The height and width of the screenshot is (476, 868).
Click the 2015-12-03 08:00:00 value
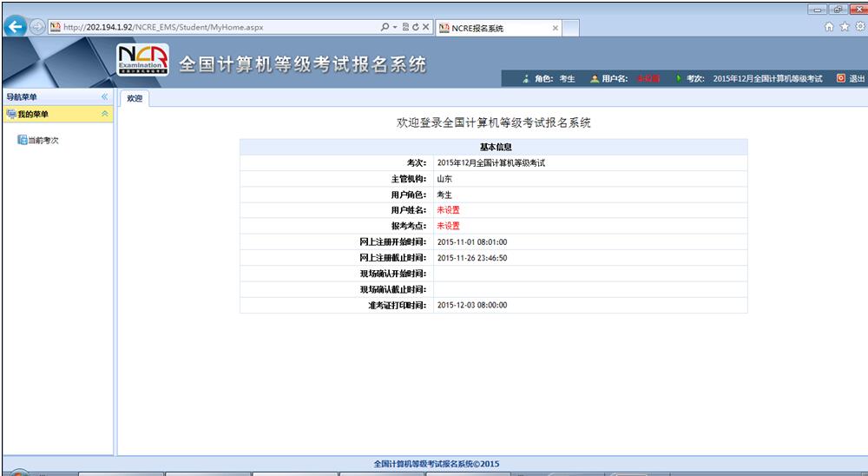(472, 305)
